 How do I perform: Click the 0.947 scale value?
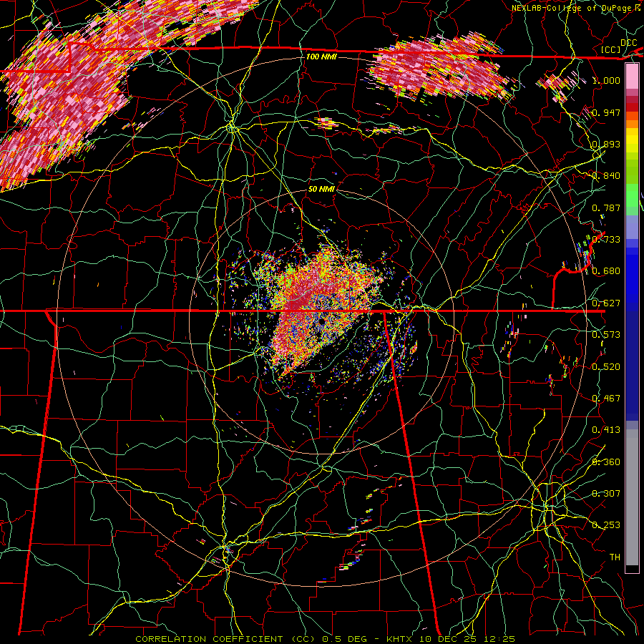[606, 112]
